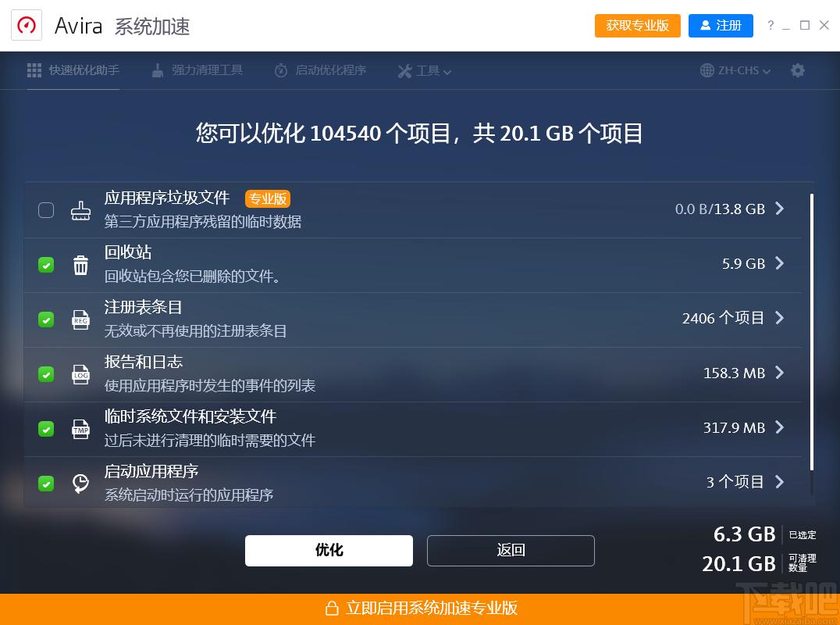This screenshot has height=625, width=840.
Task: Expand the 启动应用程序 3 个项目 chevron
Action: coord(780,482)
